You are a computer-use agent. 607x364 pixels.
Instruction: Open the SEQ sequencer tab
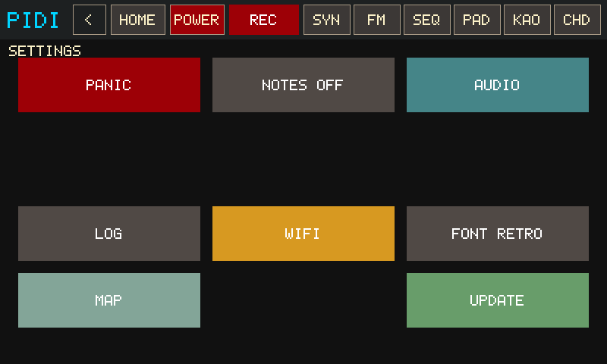427,20
